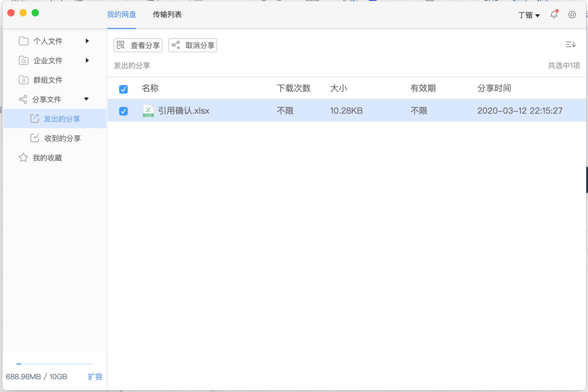
Task: Select the file name 引用确认.xlsx
Action: pyautogui.click(x=184, y=111)
